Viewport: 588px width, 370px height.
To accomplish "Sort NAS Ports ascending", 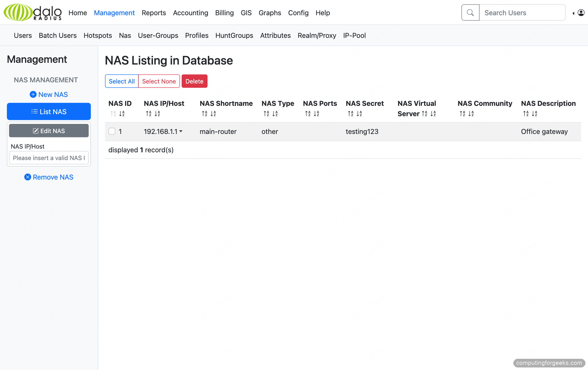I will point(308,114).
